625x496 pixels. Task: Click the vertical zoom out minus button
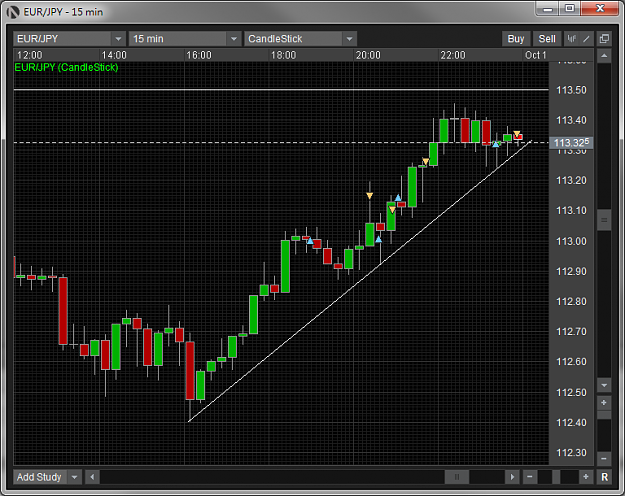(604, 459)
